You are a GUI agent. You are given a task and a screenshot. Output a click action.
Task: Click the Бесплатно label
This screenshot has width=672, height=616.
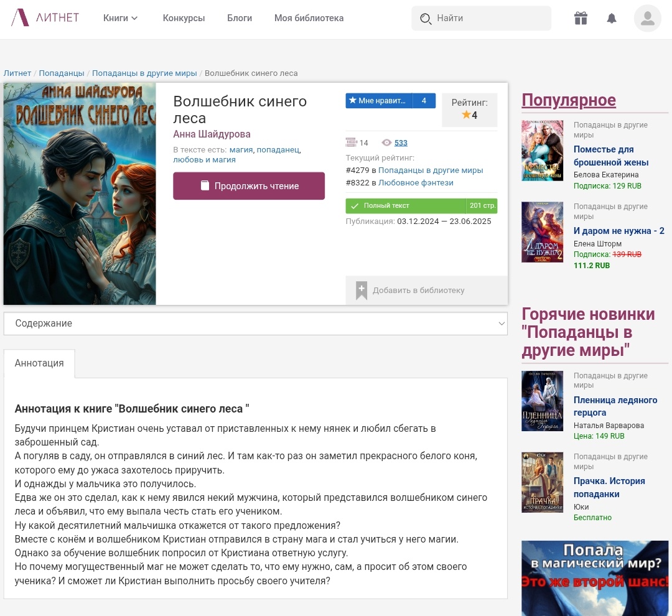(x=593, y=518)
